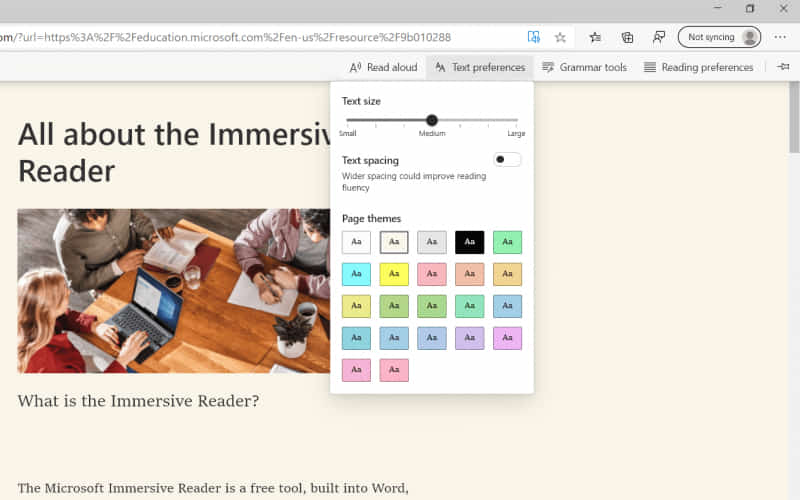
Task: Open the Favorites list icon
Action: tap(595, 37)
